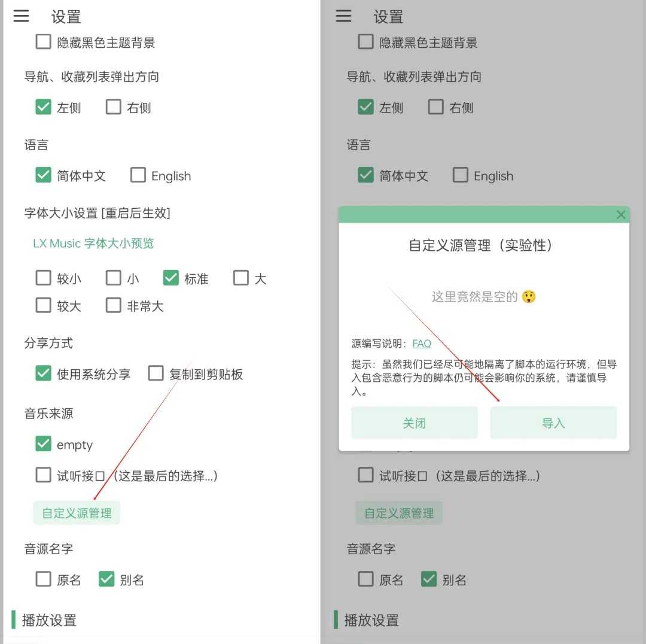Choose 非常大 font size option
This screenshot has width=646, height=644.
[113, 305]
